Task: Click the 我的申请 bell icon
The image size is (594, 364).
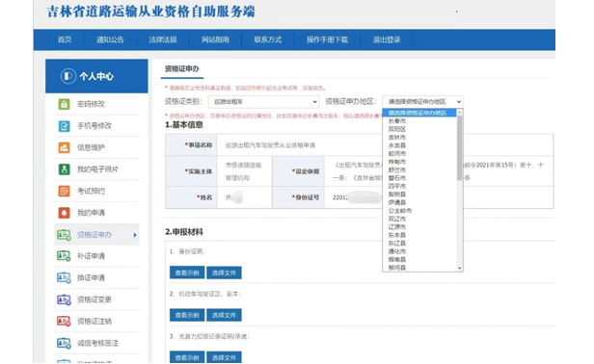Action: coord(64,213)
